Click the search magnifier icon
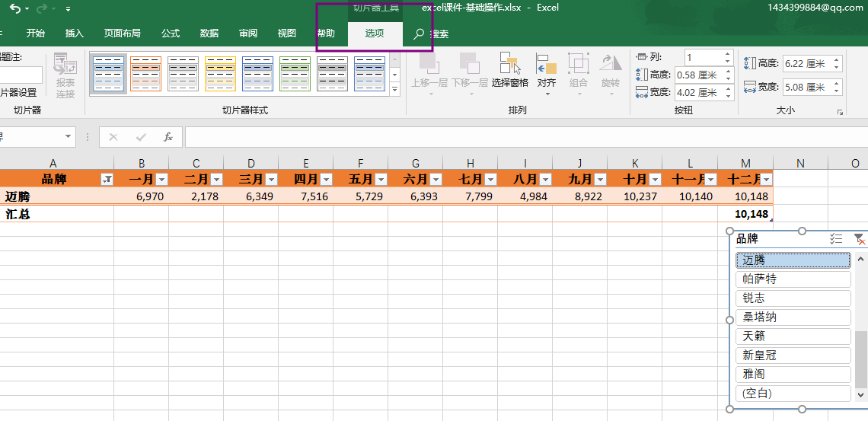This screenshot has height=421, width=868. pyautogui.click(x=419, y=34)
